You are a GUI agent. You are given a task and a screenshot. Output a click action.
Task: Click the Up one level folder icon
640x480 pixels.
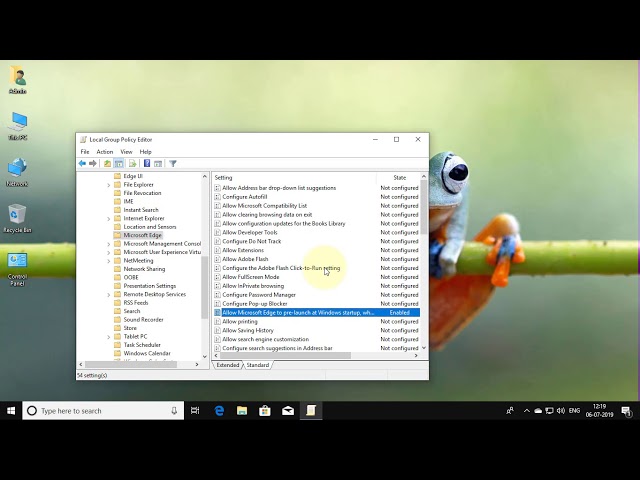[107, 164]
